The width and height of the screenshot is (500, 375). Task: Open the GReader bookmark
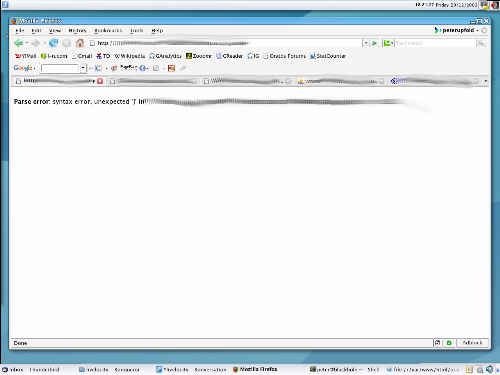(x=229, y=56)
